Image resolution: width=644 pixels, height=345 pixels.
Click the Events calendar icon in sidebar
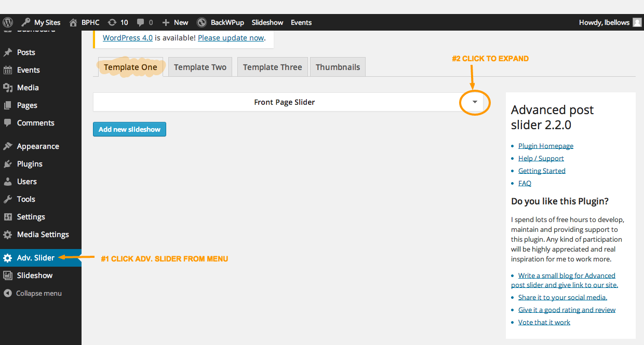click(8, 70)
